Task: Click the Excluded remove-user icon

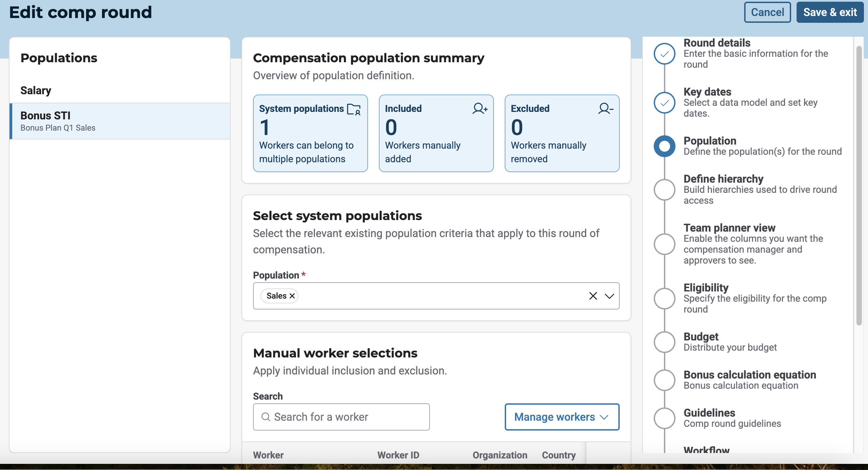Action: point(605,108)
